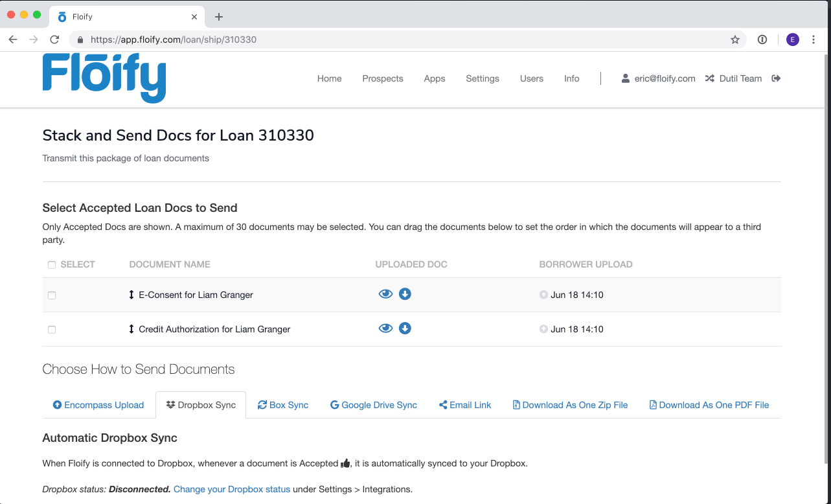Click the upload status icon for Credit Authorization row

(x=543, y=329)
